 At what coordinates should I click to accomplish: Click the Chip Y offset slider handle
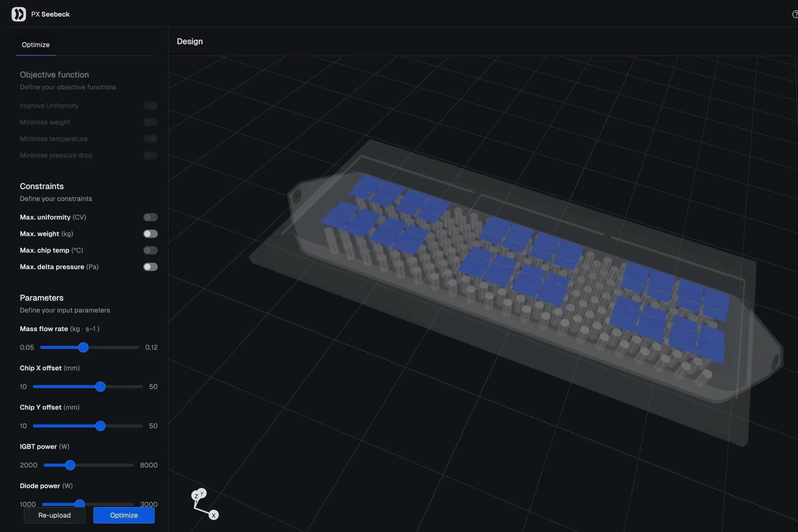tap(100, 426)
